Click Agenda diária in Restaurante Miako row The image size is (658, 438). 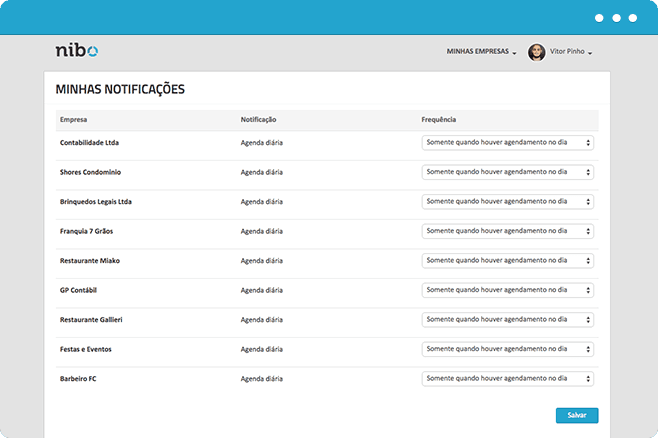261,261
